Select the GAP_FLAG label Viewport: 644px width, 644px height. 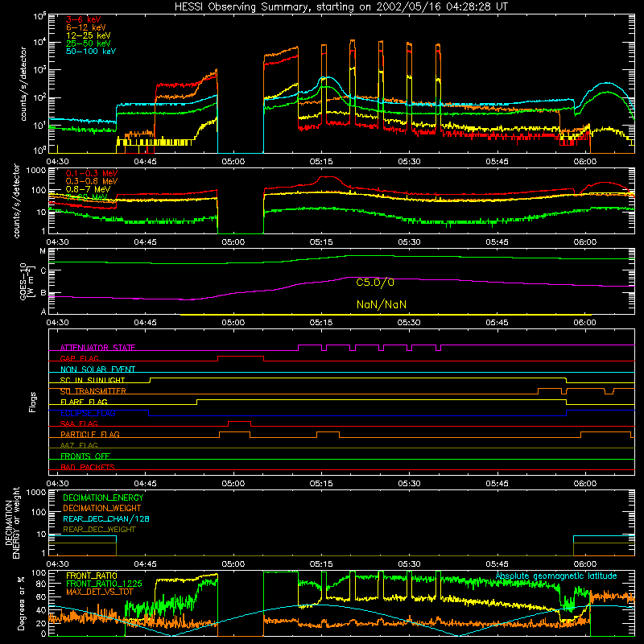(79, 358)
